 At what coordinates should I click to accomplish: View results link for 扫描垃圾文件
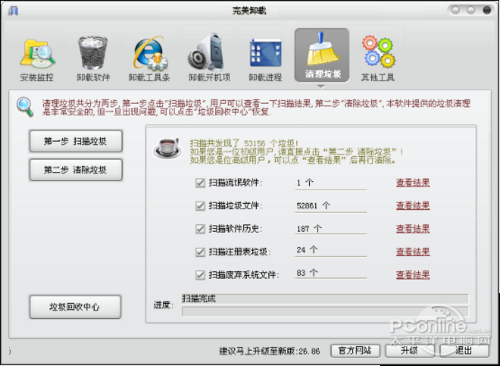[413, 206]
